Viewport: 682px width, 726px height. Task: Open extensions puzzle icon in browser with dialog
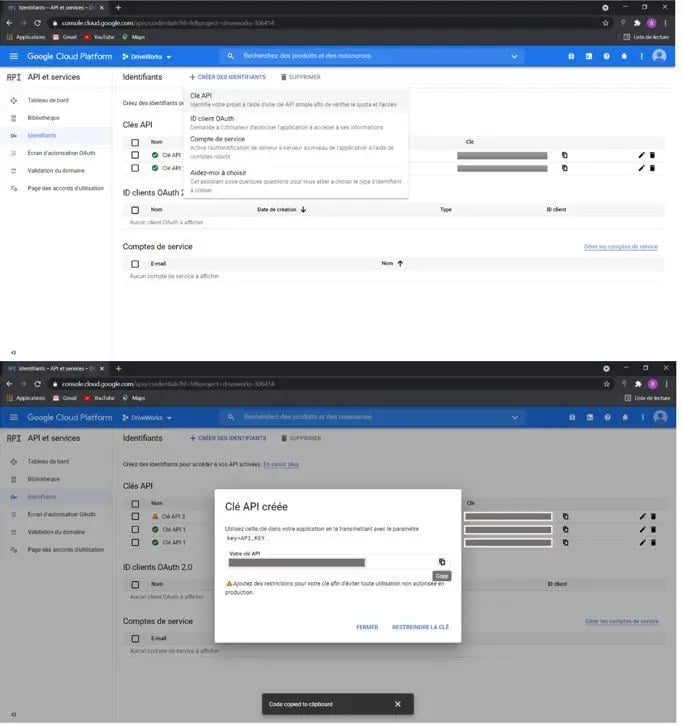pyautogui.click(x=638, y=384)
